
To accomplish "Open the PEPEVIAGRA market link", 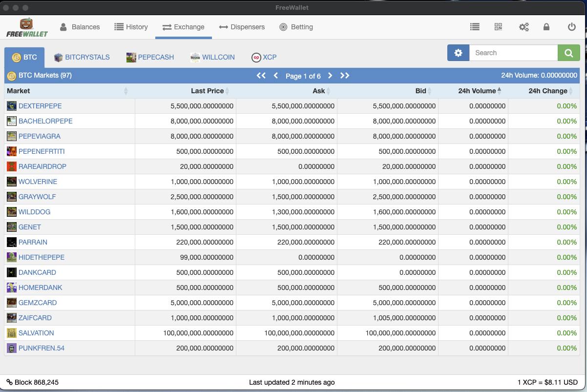I will point(40,136).
